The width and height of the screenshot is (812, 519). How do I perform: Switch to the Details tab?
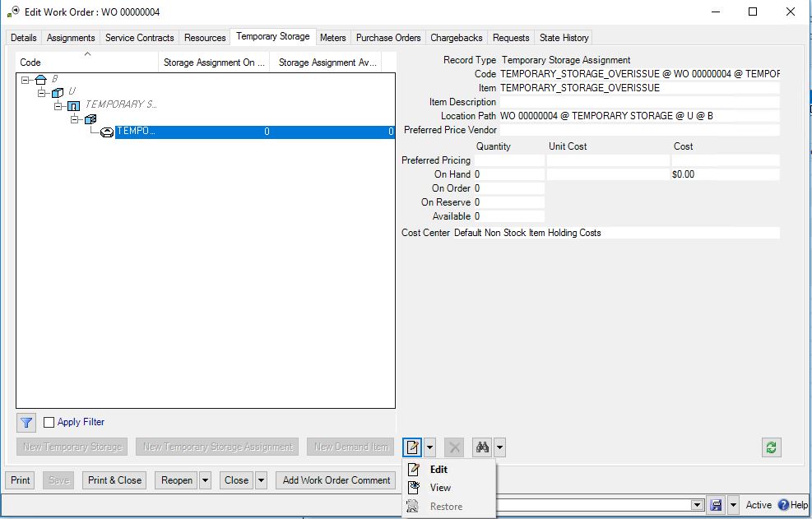23,38
